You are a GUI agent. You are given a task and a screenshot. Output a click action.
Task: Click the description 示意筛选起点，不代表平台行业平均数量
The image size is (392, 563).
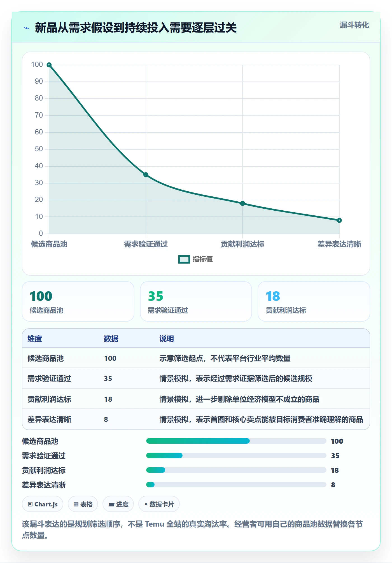(x=225, y=359)
